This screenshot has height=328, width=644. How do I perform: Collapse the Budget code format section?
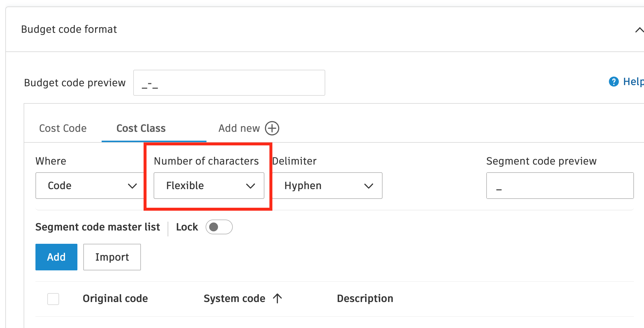639,30
